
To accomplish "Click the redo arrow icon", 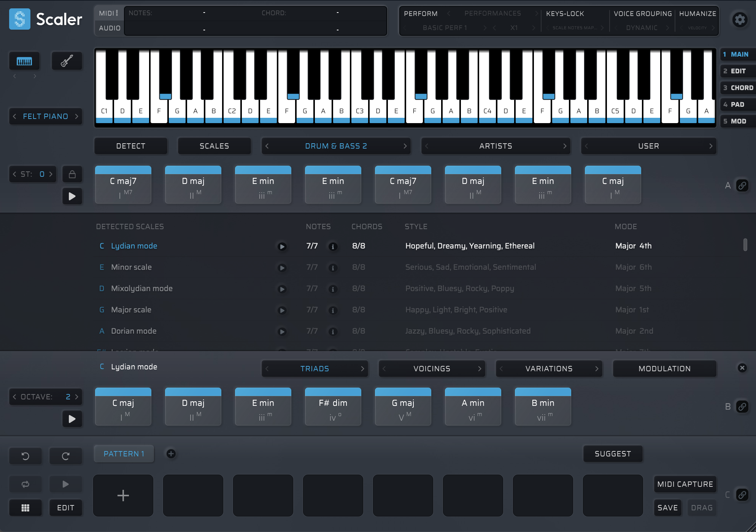I will click(x=66, y=456).
